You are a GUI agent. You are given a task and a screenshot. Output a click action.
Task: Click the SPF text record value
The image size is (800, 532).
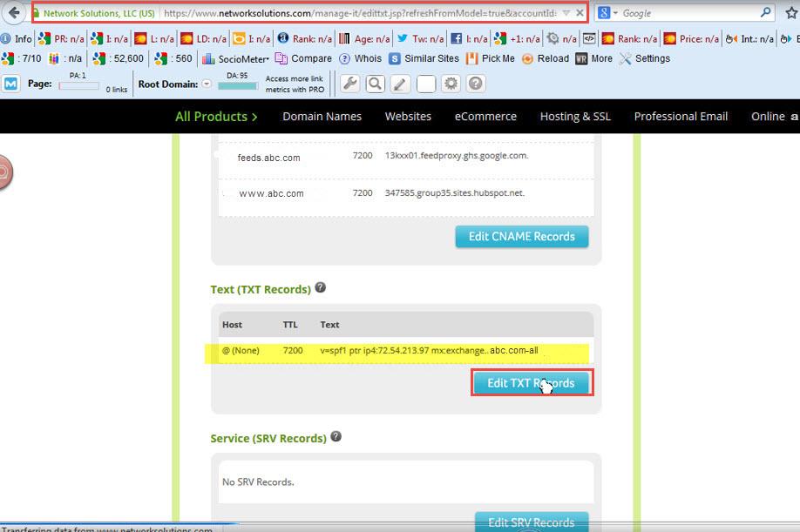click(x=429, y=350)
